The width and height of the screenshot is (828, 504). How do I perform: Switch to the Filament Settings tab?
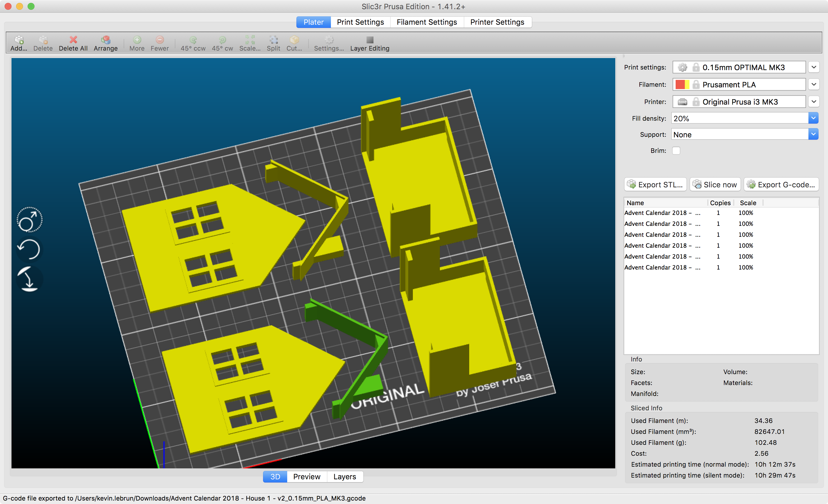tap(427, 22)
